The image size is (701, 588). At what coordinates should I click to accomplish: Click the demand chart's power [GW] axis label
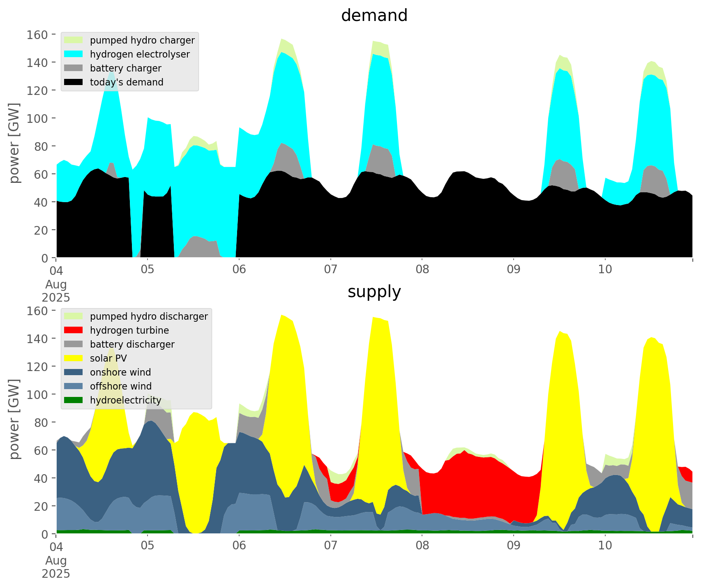coord(14,143)
